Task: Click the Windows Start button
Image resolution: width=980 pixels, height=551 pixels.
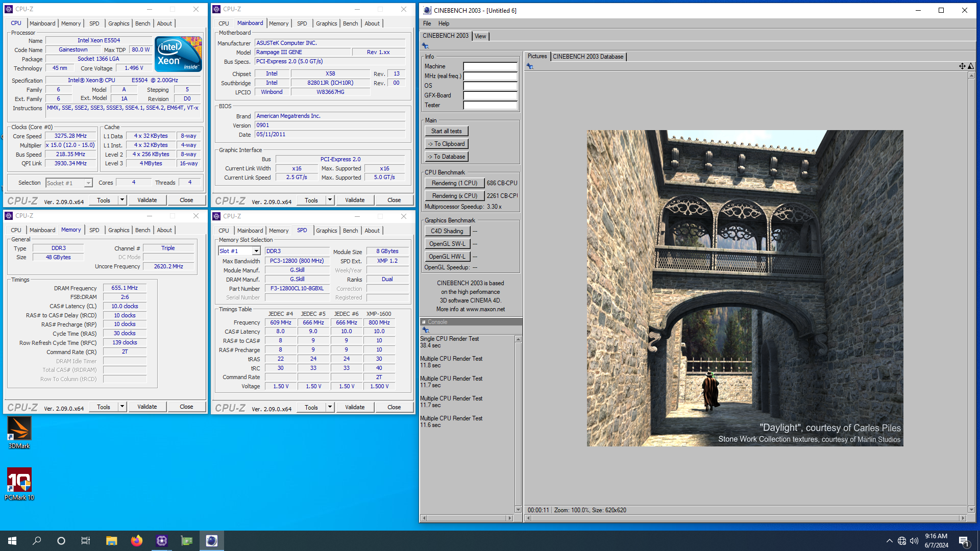Action: tap(12, 541)
